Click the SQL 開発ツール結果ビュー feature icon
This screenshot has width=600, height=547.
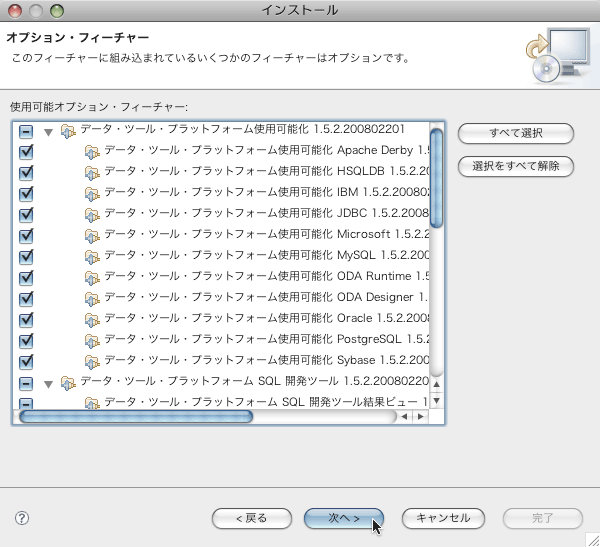coord(92,403)
